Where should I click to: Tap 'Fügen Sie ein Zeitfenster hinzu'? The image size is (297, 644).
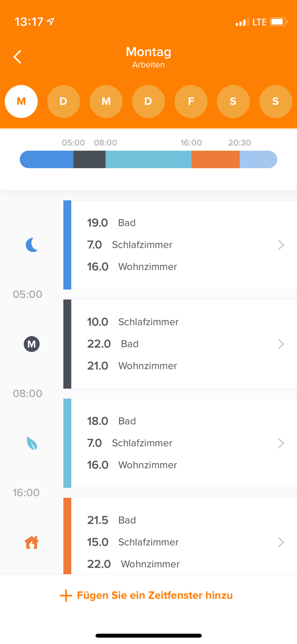[155, 595]
